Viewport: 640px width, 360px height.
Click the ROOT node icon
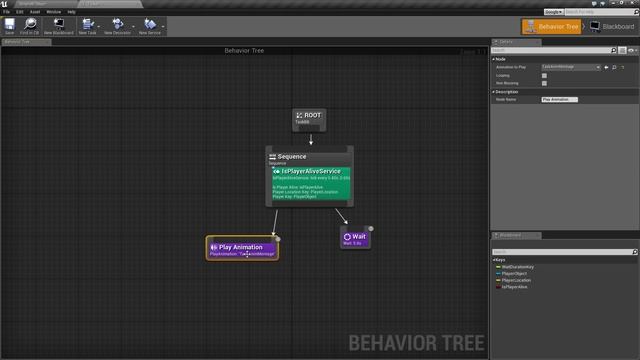click(x=299, y=116)
